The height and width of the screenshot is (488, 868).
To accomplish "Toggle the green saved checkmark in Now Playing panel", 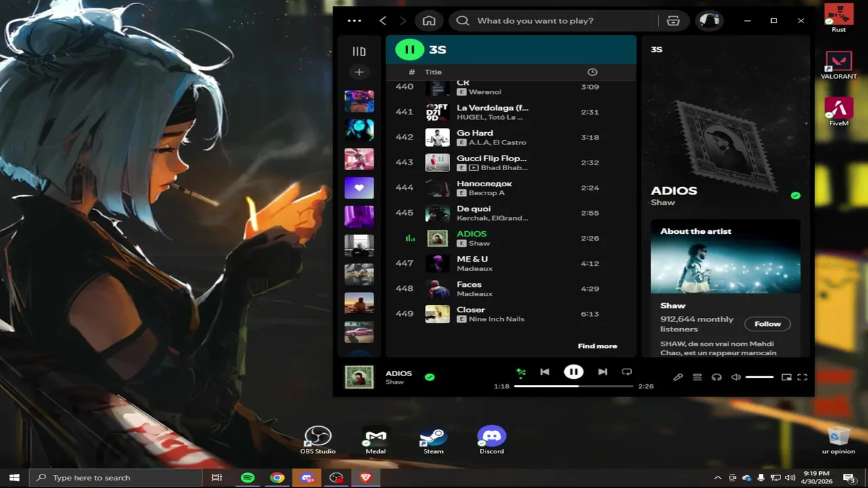I will tap(795, 196).
